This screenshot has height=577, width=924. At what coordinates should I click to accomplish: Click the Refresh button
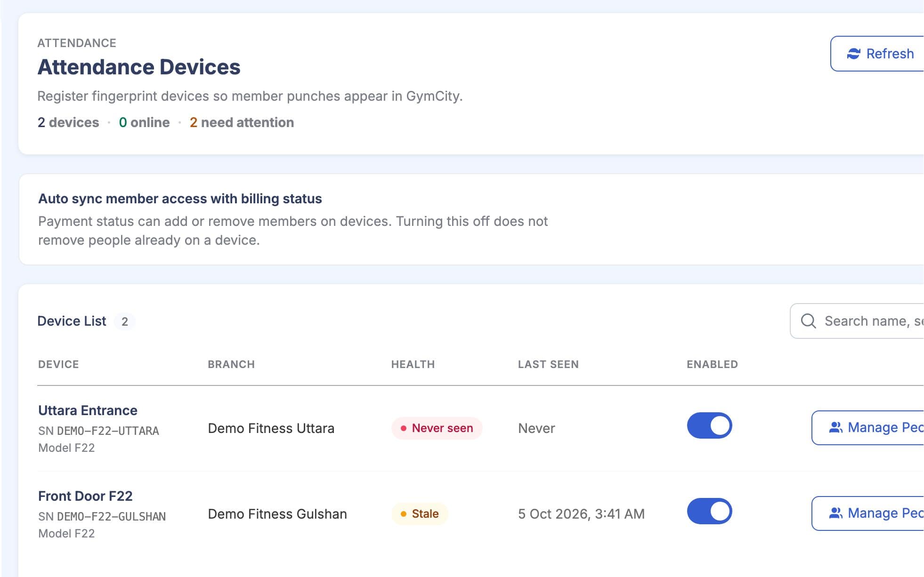(x=877, y=54)
